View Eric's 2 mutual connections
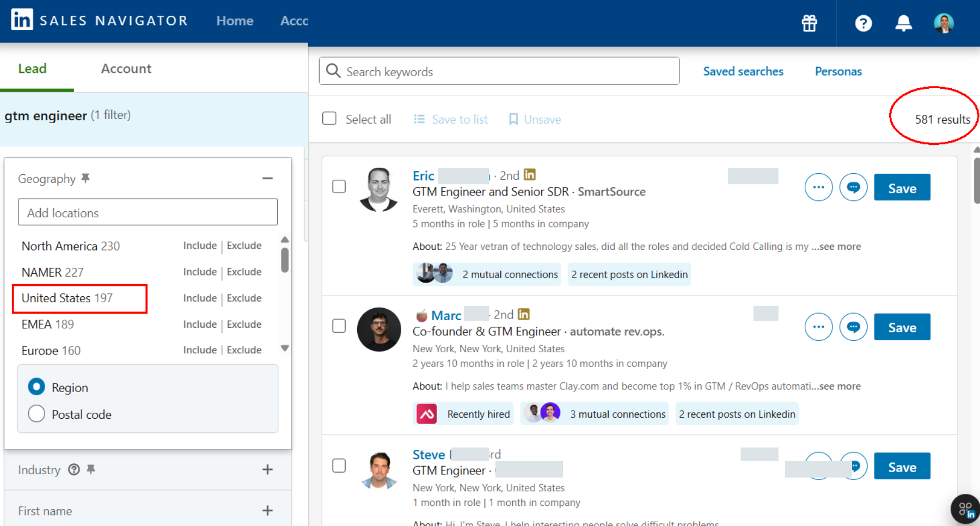This screenshot has width=980, height=526. tap(487, 274)
